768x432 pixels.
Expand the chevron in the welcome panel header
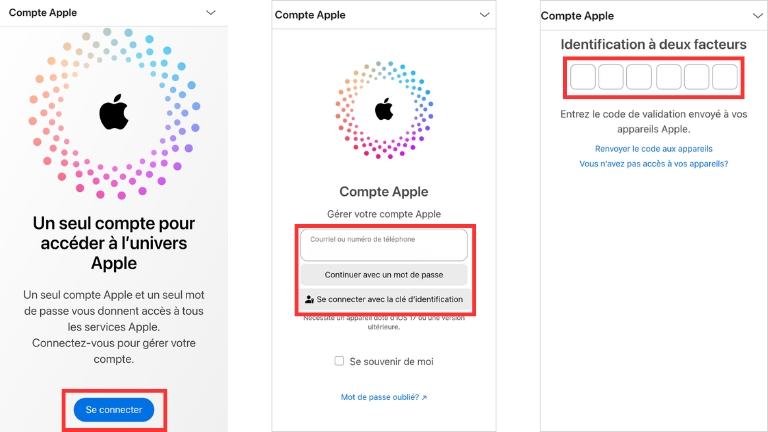210,13
